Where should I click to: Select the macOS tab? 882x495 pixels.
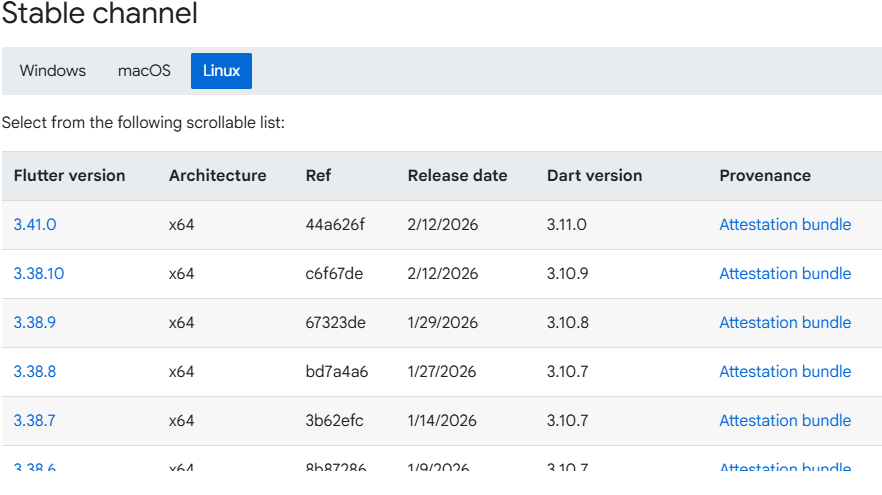tap(144, 71)
